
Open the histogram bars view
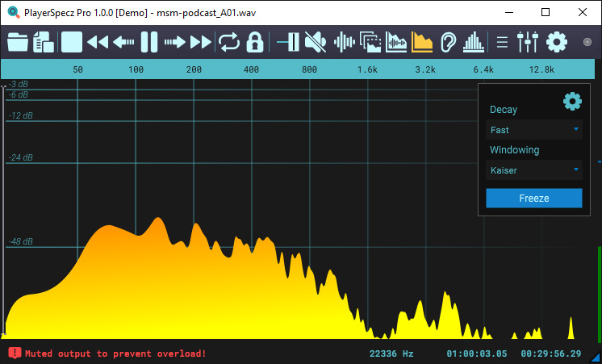tap(474, 41)
